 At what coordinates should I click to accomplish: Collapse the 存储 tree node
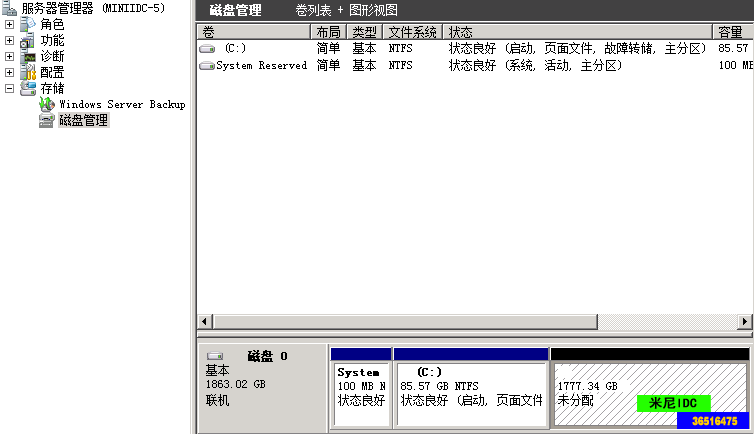point(9,88)
